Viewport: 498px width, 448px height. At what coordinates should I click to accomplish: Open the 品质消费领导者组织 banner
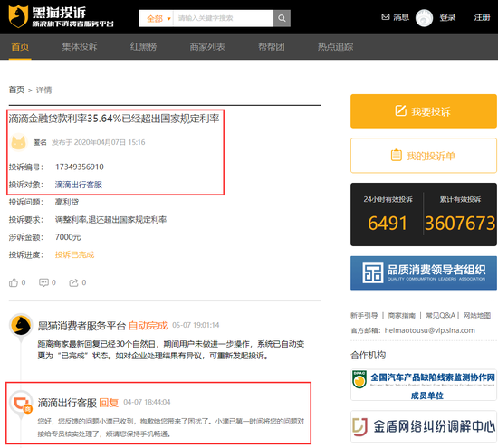(x=424, y=272)
